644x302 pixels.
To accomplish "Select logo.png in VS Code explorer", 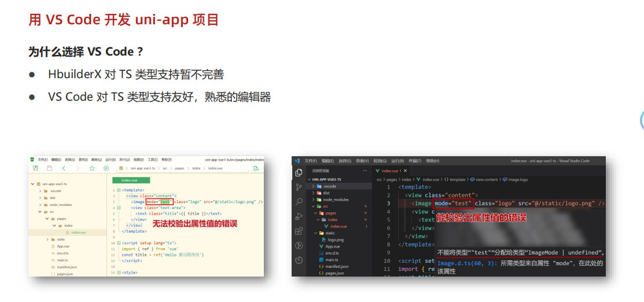I will point(335,240).
